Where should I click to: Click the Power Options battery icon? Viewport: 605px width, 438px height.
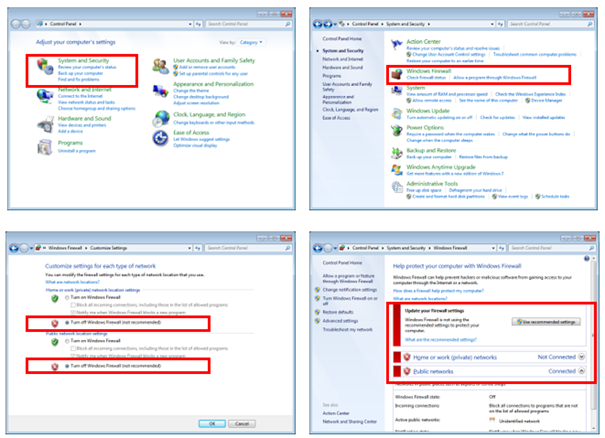point(397,130)
